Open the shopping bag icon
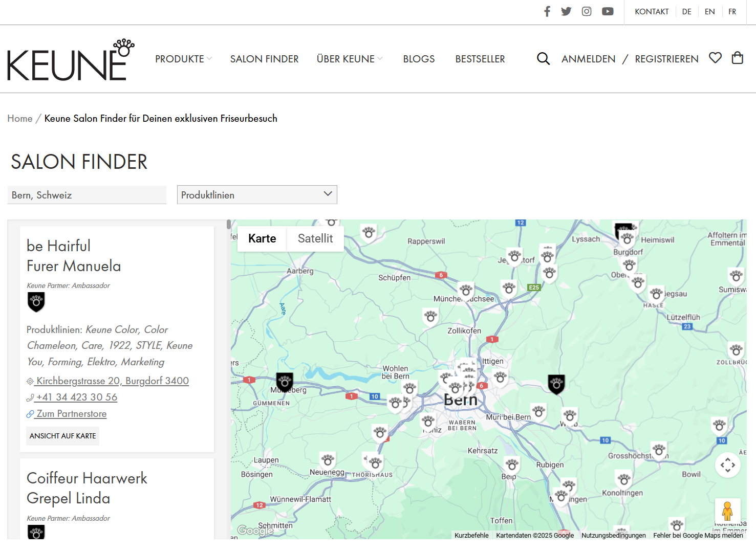The image size is (756, 553). [738, 58]
